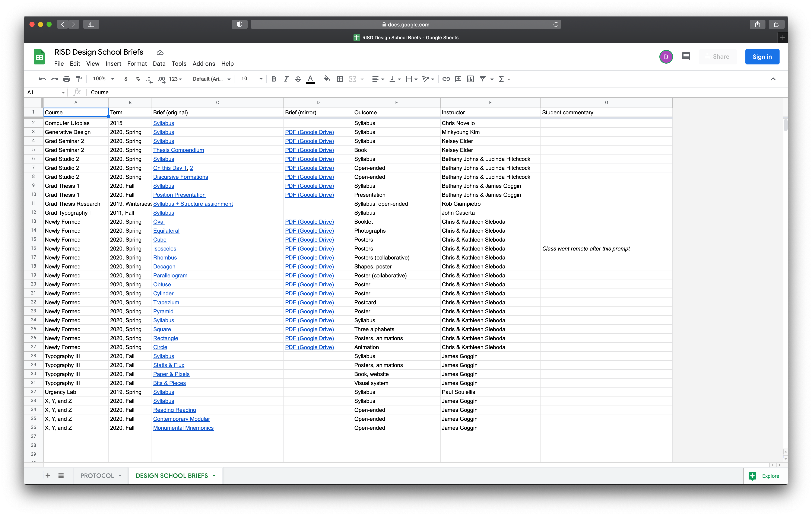Toggle italic formatting
The height and width of the screenshot is (516, 812).
point(286,79)
